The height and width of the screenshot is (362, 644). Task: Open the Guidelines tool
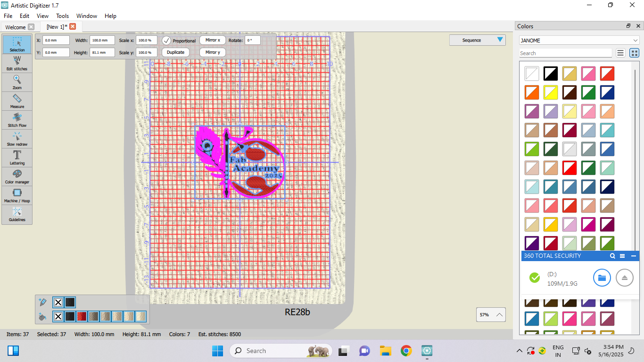(17, 214)
